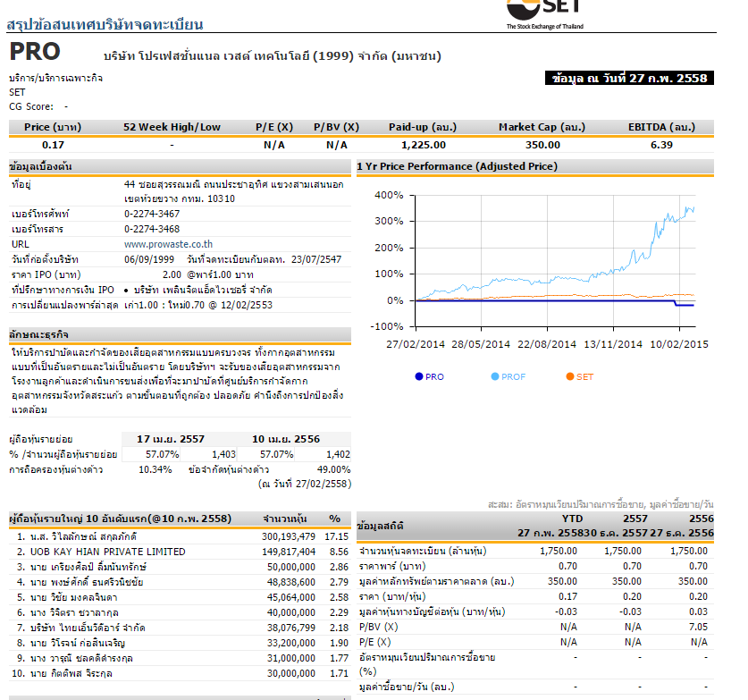Click the orange SET legend dot
This screenshot has width=748, height=700.
570,376
